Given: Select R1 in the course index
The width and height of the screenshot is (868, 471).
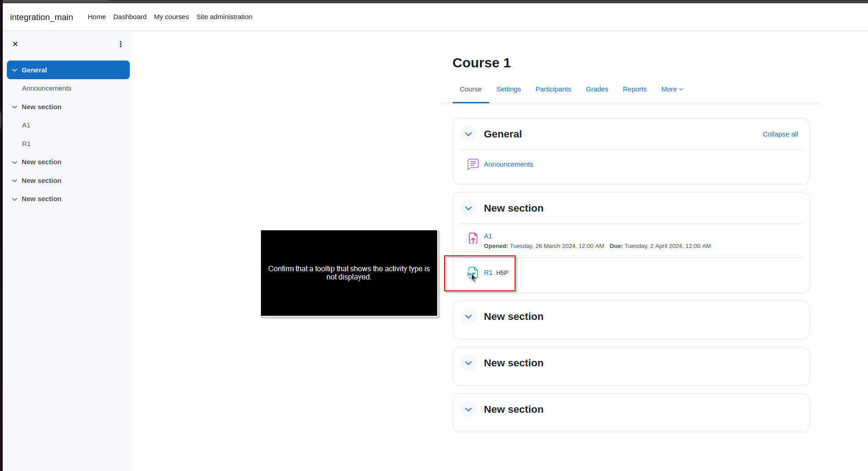Looking at the screenshot, I should click(26, 144).
